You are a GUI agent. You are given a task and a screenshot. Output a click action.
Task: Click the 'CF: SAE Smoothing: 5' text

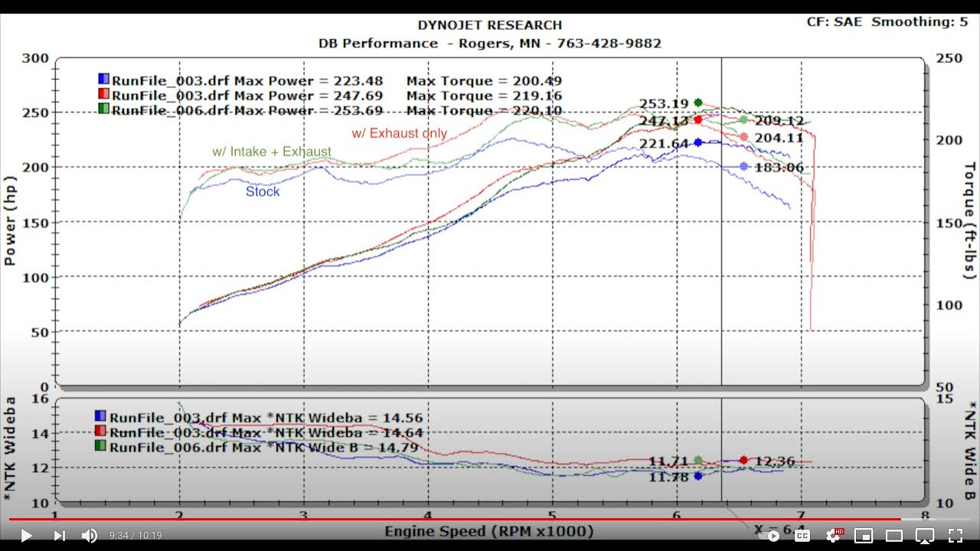887,21
